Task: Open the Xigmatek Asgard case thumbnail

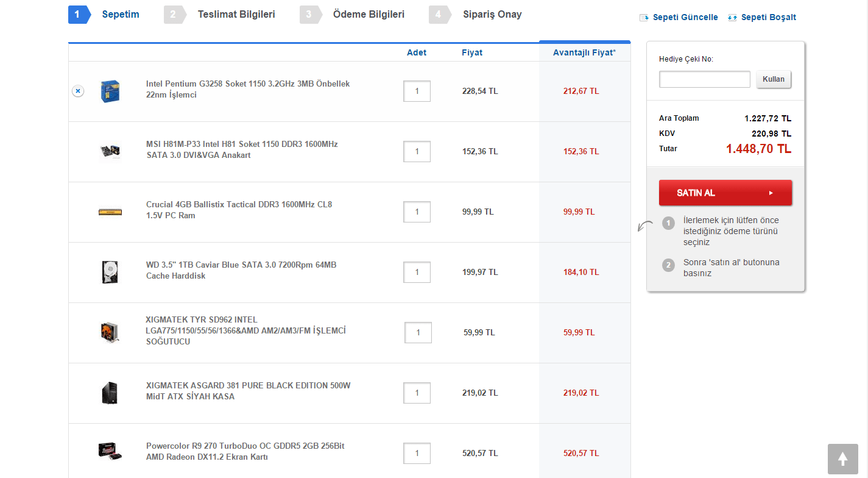Action: 110,393
